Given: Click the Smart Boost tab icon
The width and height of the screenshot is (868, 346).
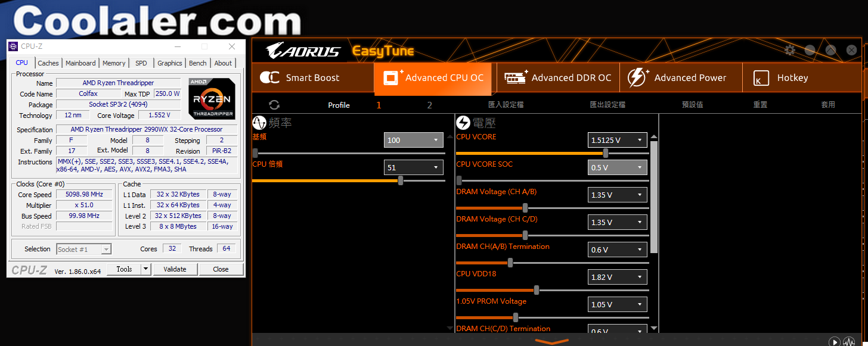Looking at the screenshot, I should pyautogui.click(x=269, y=78).
